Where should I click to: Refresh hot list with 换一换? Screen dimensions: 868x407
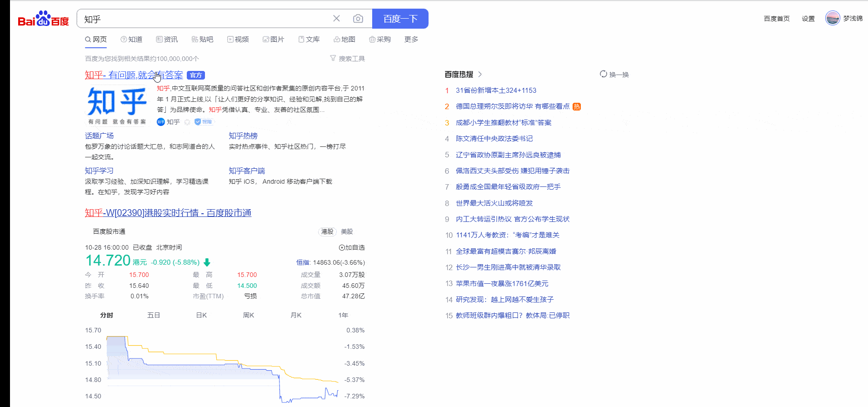tap(614, 74)
